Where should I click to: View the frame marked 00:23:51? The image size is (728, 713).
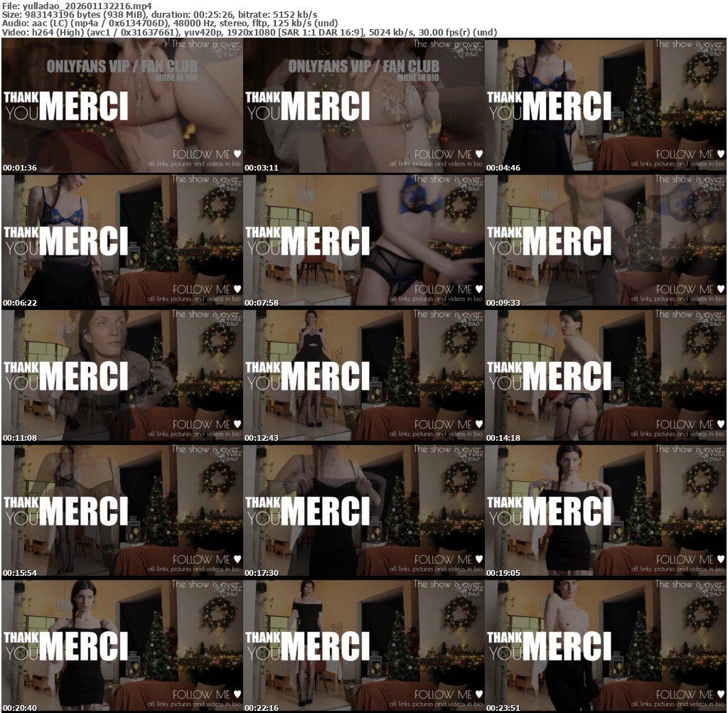click(606, 646)
